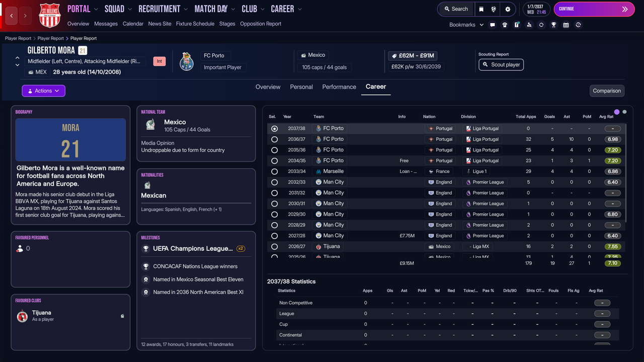The width and height of the screenshot is (644, 362).
Task: Click the 7.20 rating pill in 2035/36 row
Action: [612, 150]
